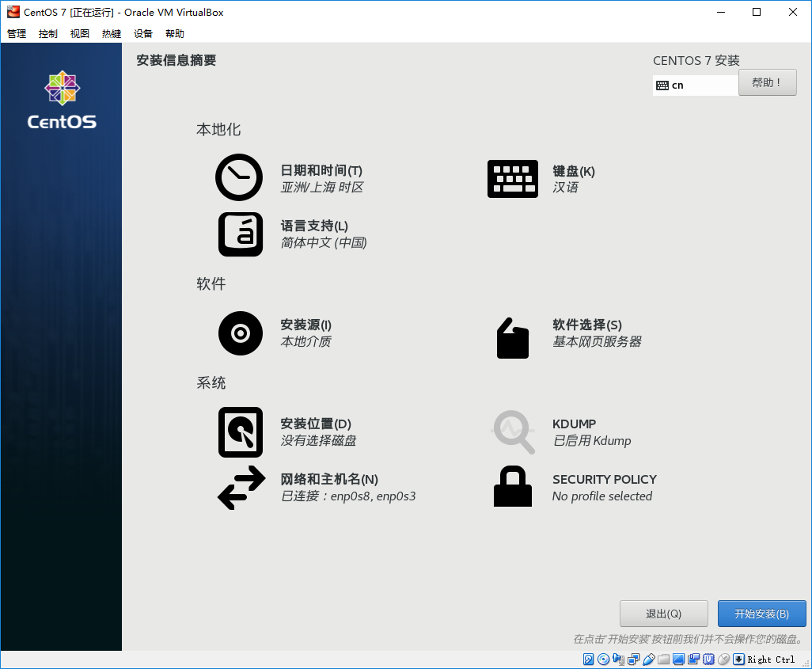Click VirtualBox keyboard capture arrow icon
812x669 pixels.
click(x=738, y=659)
